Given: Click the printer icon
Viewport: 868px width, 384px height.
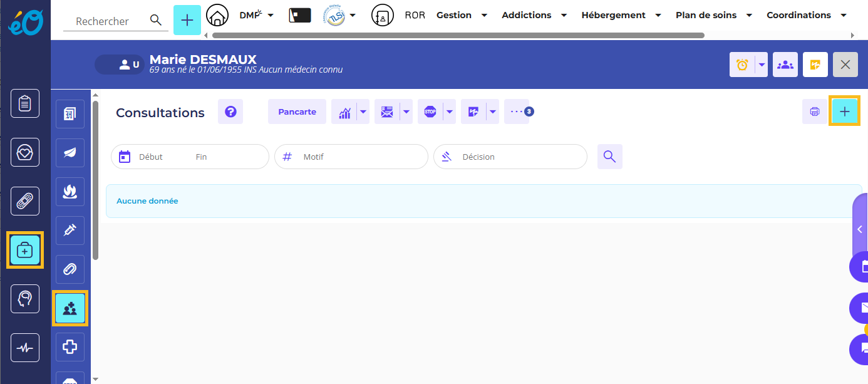Looking at the screenshot, I should click(815, 112).
